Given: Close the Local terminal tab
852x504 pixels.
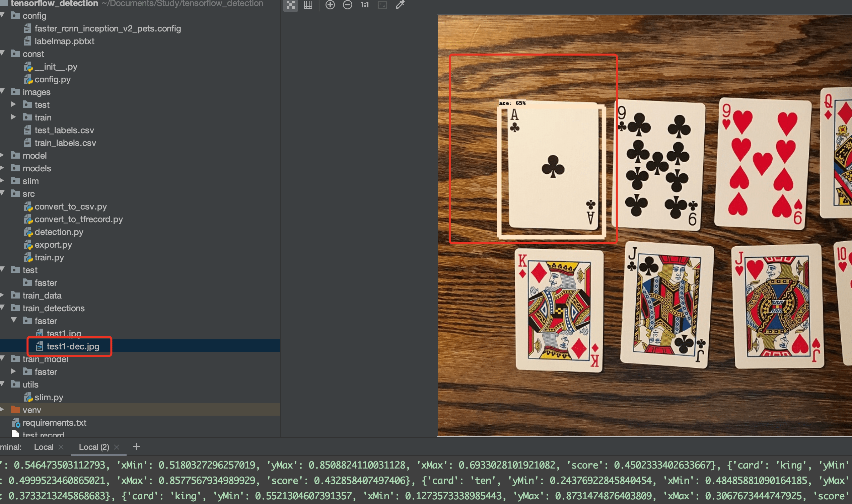Looking at the screenshot, I should pos(61,447).
